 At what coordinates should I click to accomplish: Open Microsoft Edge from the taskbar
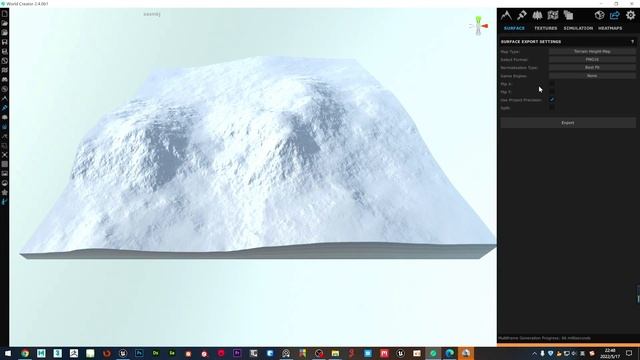(x=449, y=353)
